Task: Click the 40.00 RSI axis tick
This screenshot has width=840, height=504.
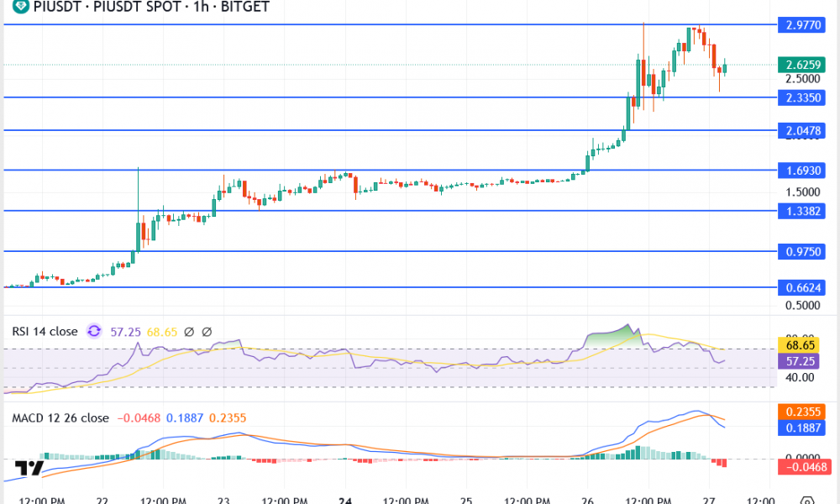Action: (x=800, y=378)
